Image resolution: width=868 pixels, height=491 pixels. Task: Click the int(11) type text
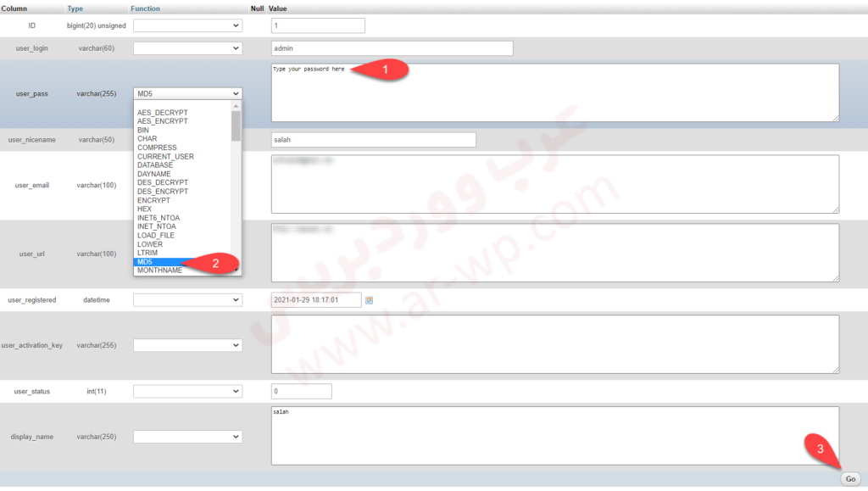[x=97, y=392]
